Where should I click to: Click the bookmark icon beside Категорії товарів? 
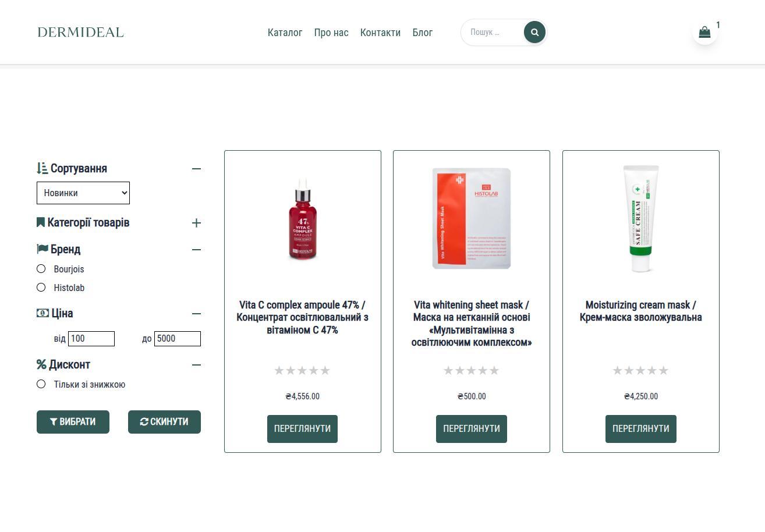pyautogui.click(x=40, y=222)
